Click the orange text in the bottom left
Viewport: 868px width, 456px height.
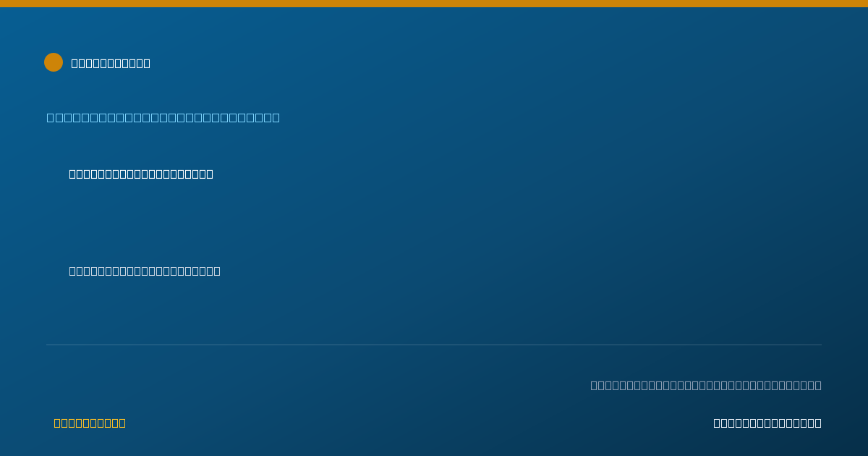[90, 423]
